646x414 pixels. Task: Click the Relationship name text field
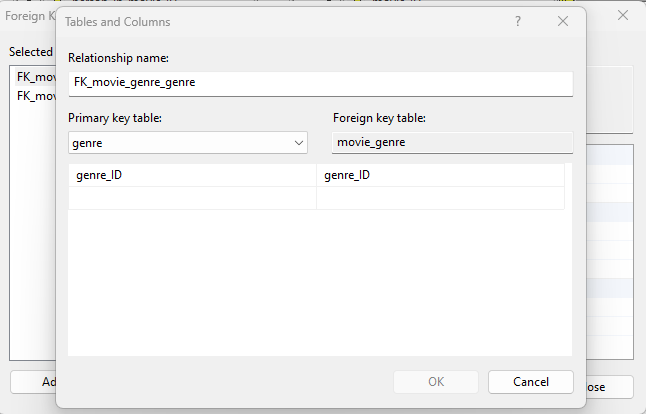(320, 83)
